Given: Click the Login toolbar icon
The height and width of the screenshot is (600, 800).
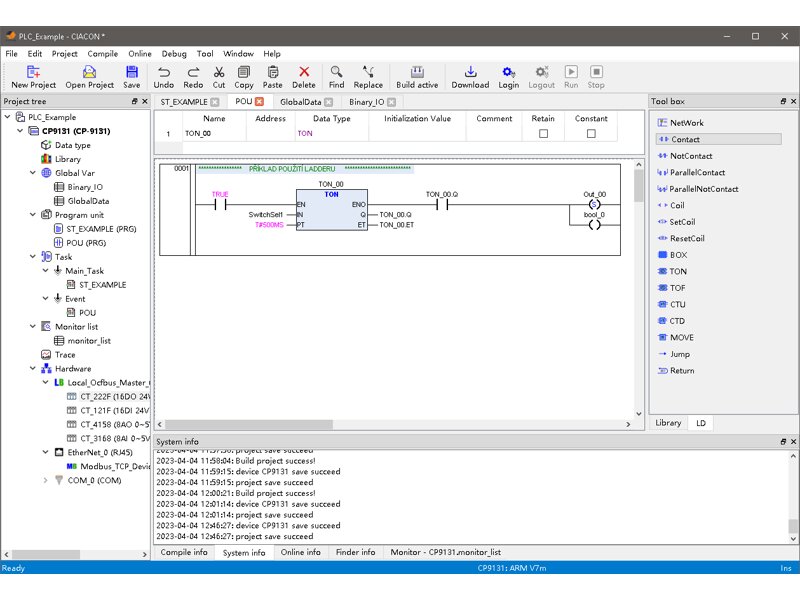Looking at the screenshot, I should tap(509, 72).
